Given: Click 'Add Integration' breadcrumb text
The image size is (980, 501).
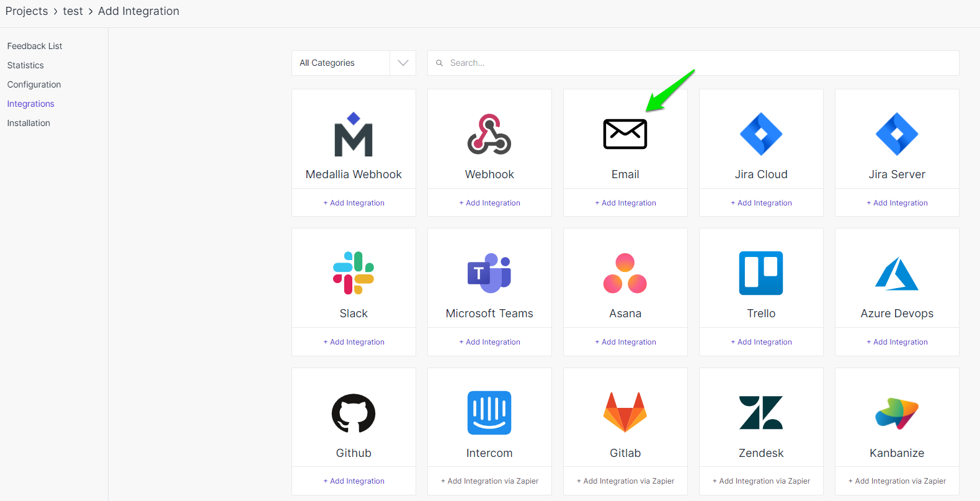Looking at the screenshot, I should pos(138,11).
